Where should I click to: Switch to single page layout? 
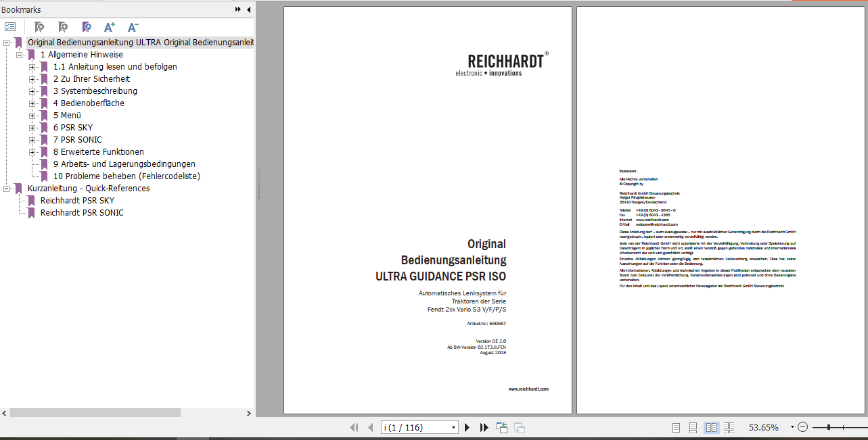[676, 427]
